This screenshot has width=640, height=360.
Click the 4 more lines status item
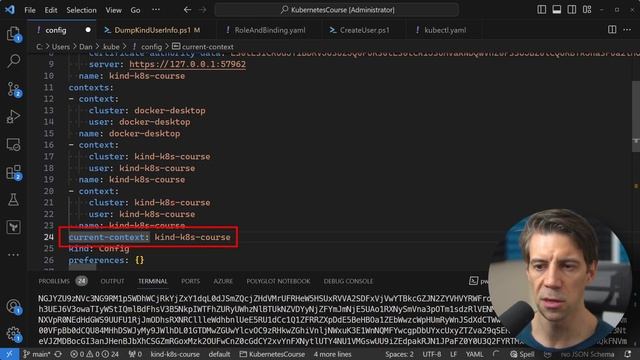tap(332, 354)
